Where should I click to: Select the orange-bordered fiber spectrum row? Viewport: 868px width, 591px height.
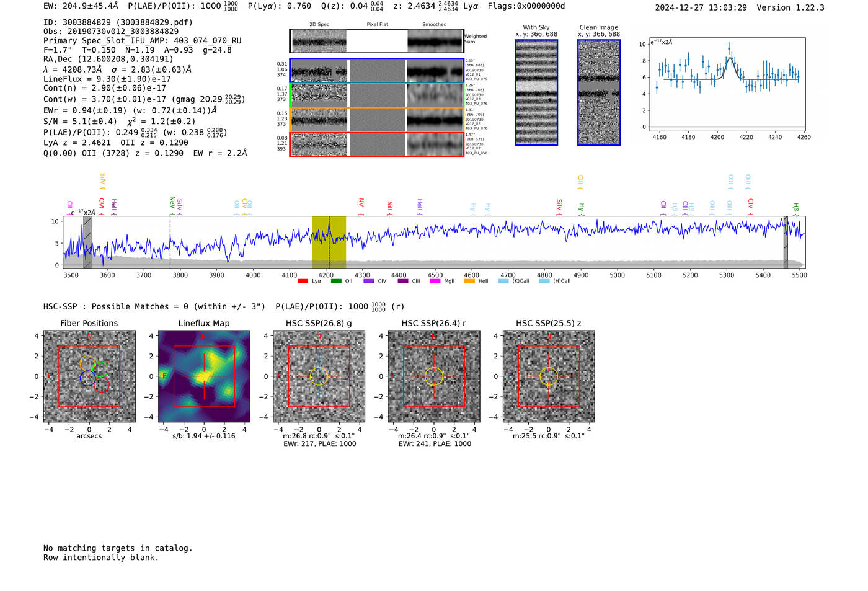pyautogui.click(x=377, y=120)
